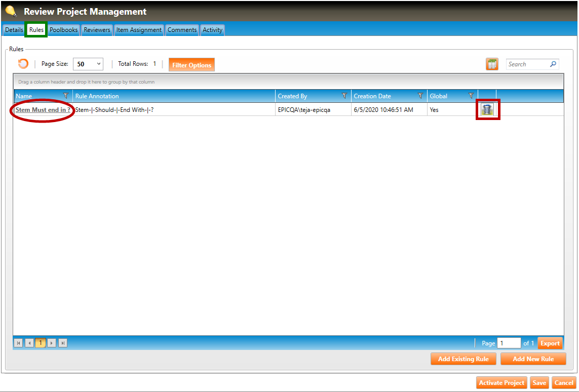Click the delete trash icon in rule row
Image resolution: width=579 pixels, height=392 pixels.
[x=487, y=109]
